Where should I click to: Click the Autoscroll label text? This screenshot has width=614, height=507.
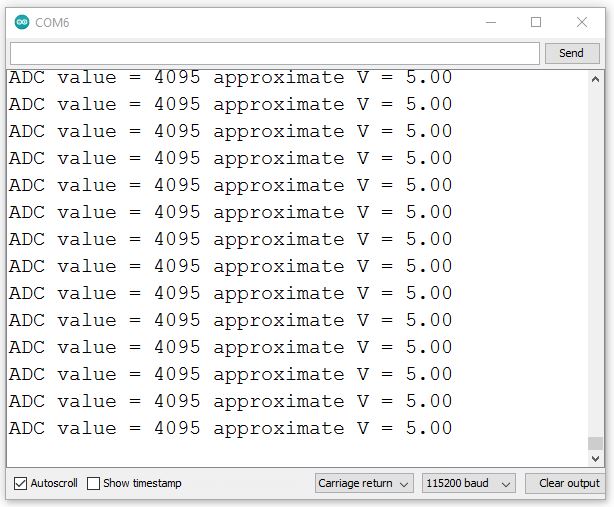pos(54,484)
